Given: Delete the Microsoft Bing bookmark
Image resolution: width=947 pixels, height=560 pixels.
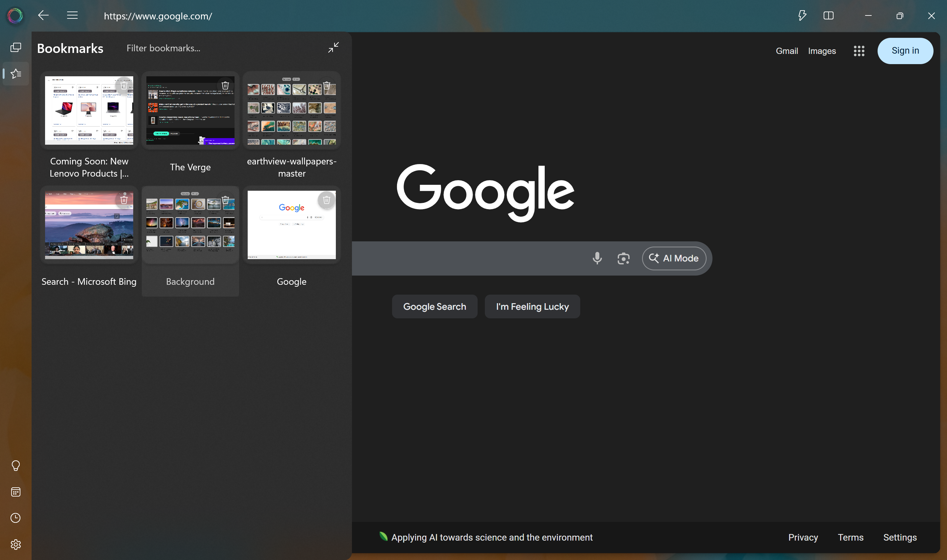Looking at the screenshot, I should 124,200.
